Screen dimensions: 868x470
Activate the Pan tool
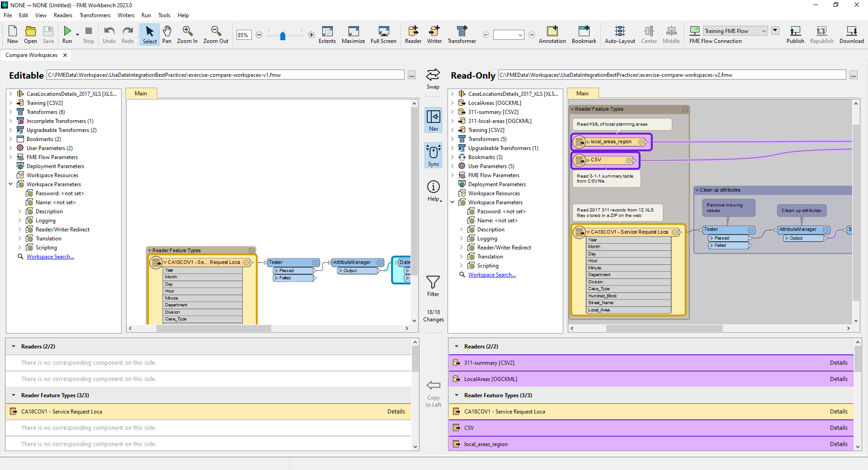167,35
